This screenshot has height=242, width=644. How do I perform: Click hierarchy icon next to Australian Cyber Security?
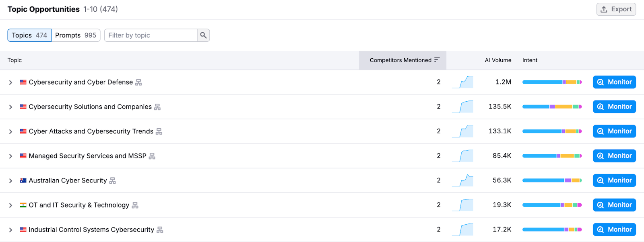click(112, 180)
